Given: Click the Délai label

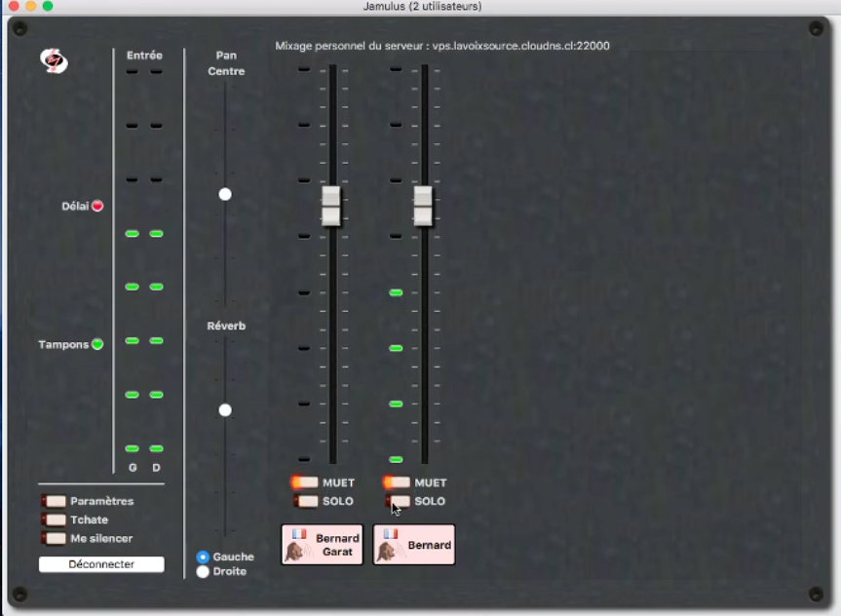Looking at the screenshot, I should pos(75,206).
